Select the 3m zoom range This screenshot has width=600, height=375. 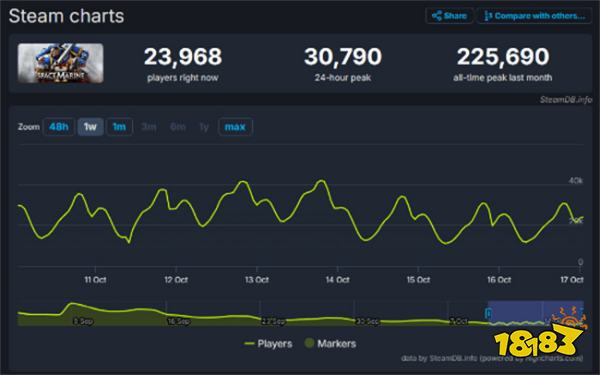pos(148,127)
